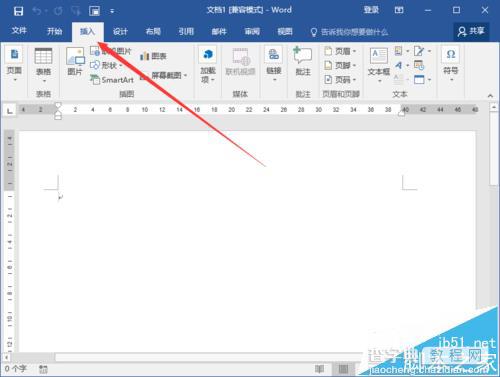
Task: Open Ribbon Display Options icon
Action: click(399, 10)
